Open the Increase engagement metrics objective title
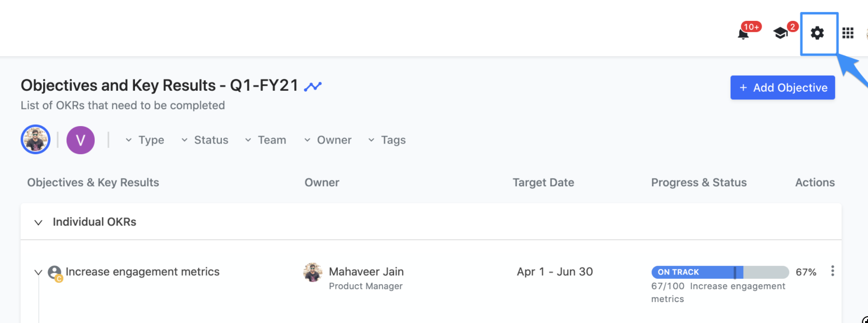 coord(143,272)
